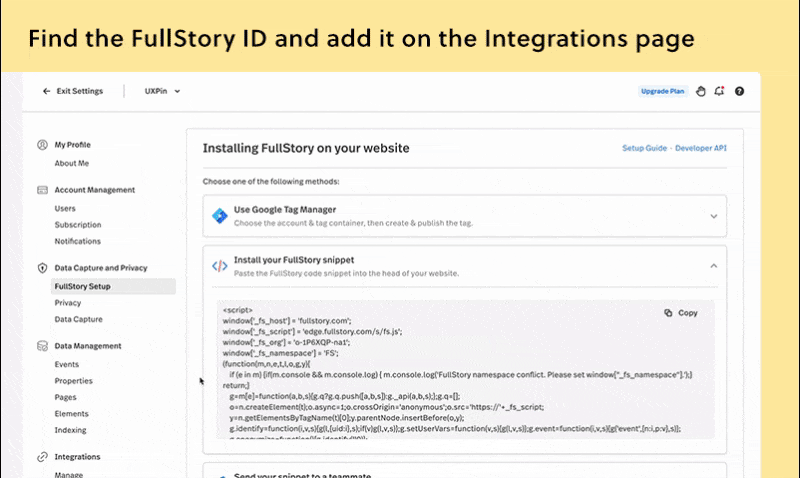Open the Subscription settings page
The image size is (800, 478).
(78, 225)
